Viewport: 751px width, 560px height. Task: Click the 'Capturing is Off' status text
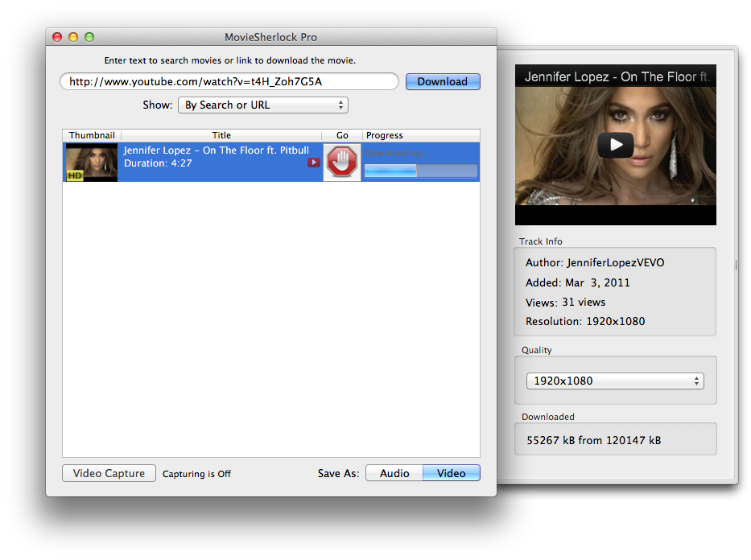[196, 474]
